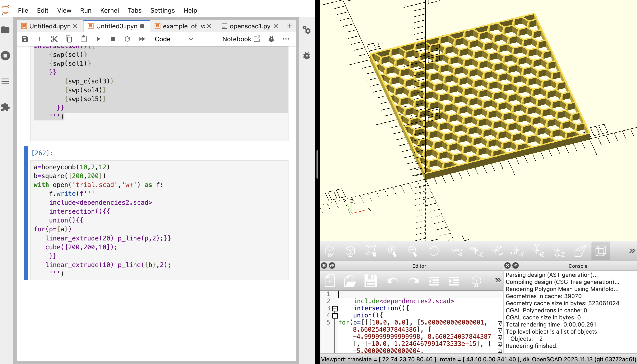Open the Kernel menu
The width and height of the screenshot is (637, 364).
click(x=109, y=10)
